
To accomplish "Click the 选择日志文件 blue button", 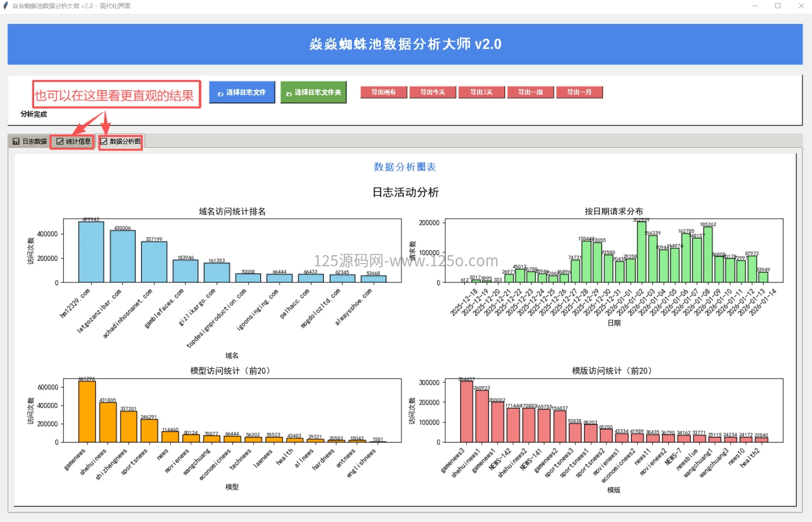I will click(242, 92).
